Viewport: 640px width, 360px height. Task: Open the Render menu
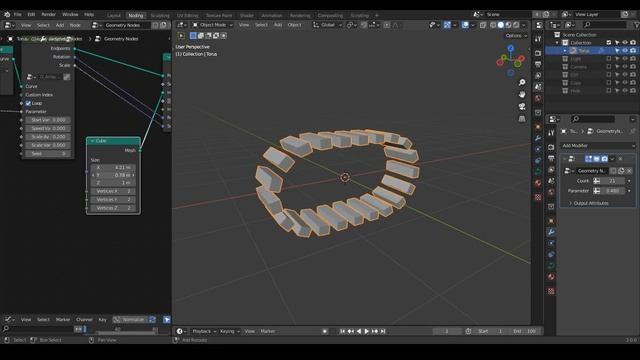[x=49, y=14]
